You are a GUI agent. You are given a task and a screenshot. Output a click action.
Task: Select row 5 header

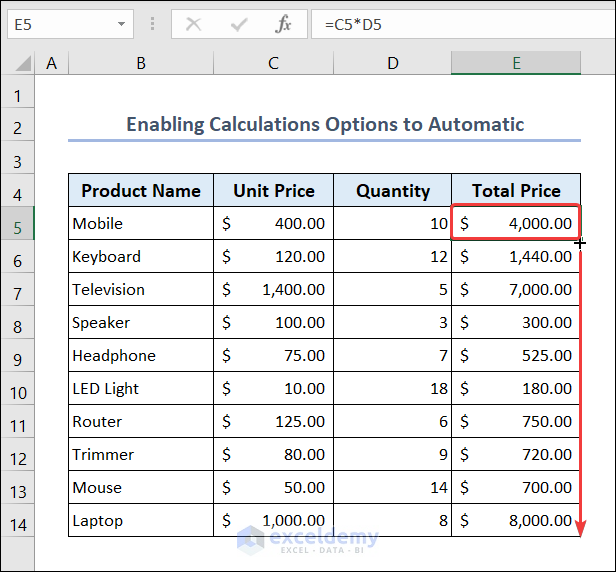17,227
